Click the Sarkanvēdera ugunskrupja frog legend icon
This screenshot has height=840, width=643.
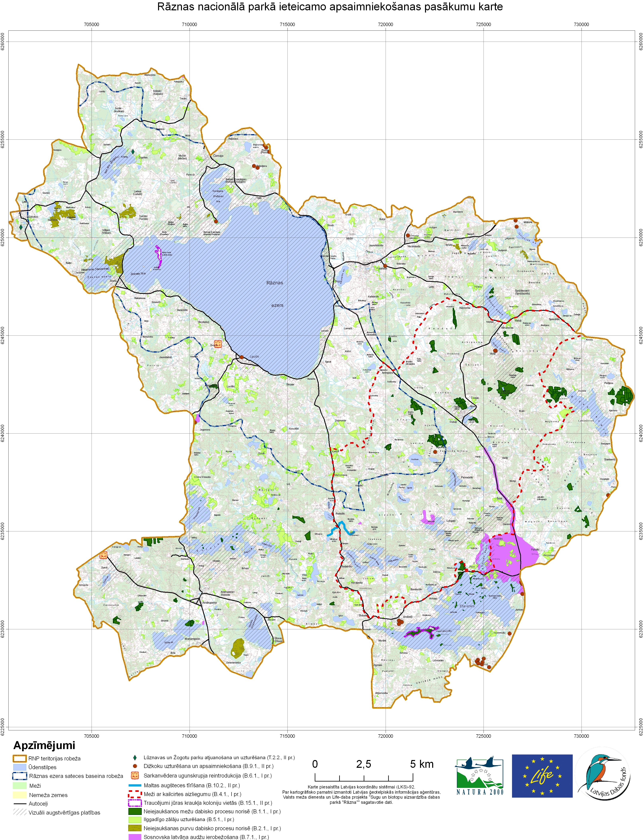tap(135, 775)
